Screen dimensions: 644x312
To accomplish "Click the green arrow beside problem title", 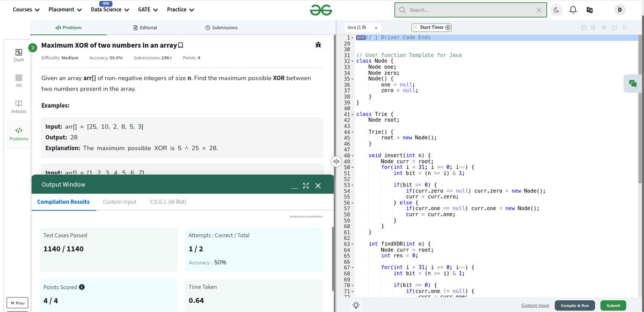I will click(33, 47).
